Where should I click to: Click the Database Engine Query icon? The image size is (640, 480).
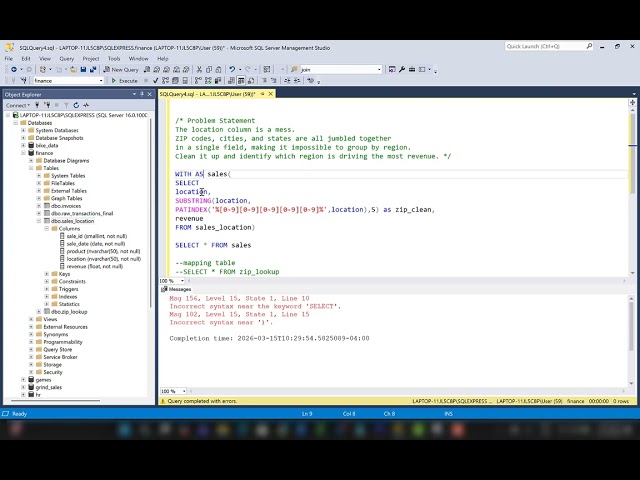tap(147, 69)
